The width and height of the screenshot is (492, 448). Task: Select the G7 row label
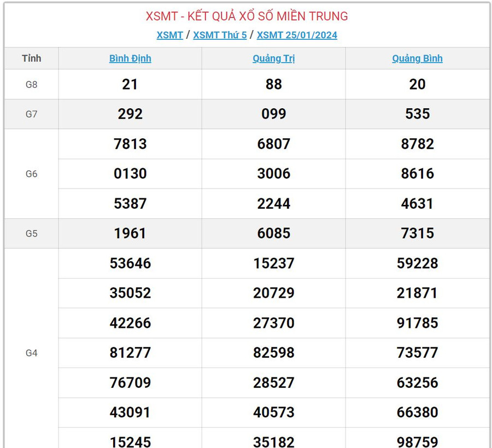coord(31,114)
